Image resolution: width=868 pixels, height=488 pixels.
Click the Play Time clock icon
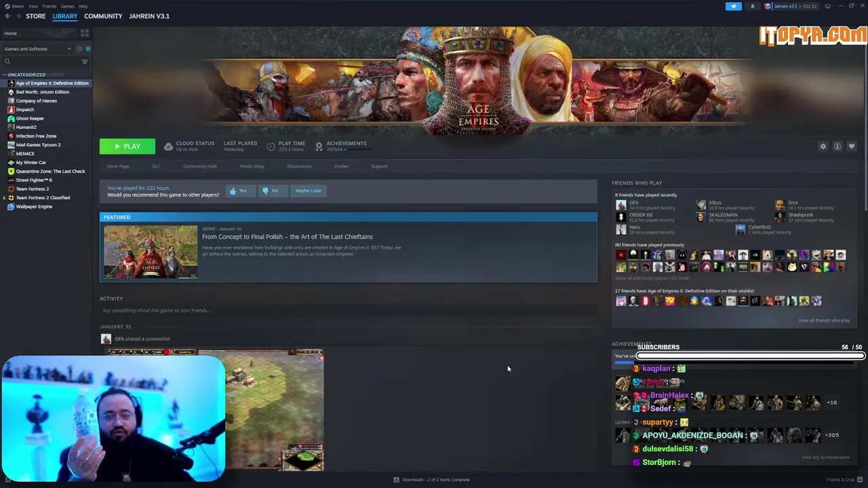click(x=271, y=146)
